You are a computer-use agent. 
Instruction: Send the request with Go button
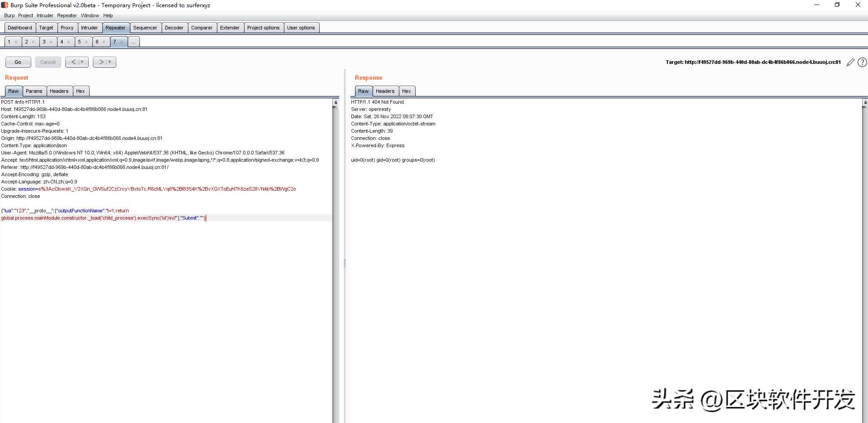(18, 62)
